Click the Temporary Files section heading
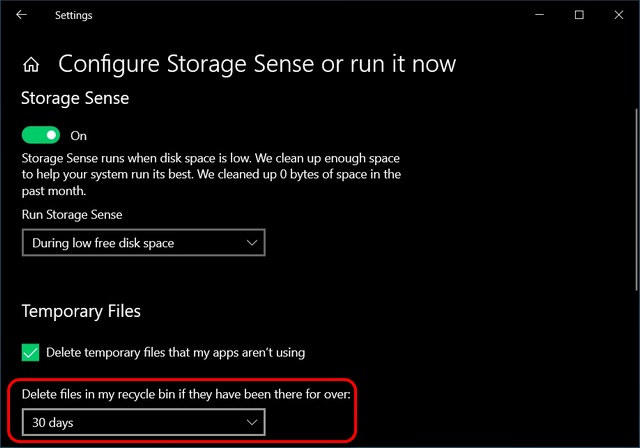 click(81, 311)
